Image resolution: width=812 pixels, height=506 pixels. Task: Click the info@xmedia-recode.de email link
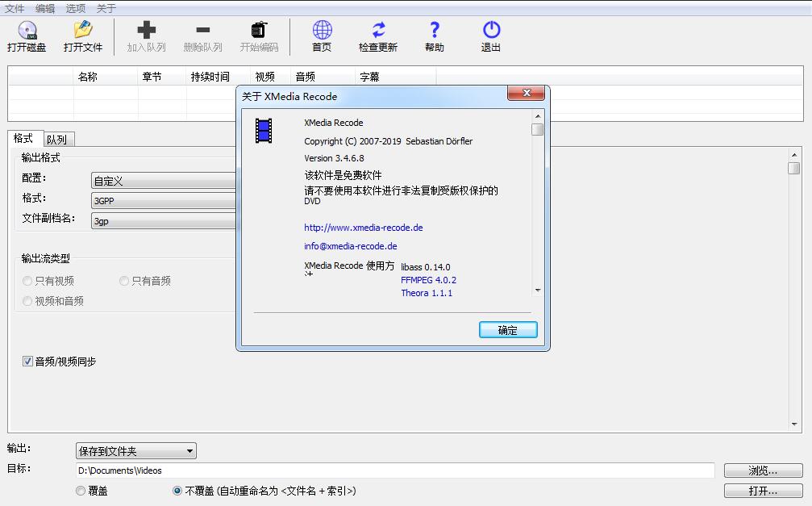point(351,246)
